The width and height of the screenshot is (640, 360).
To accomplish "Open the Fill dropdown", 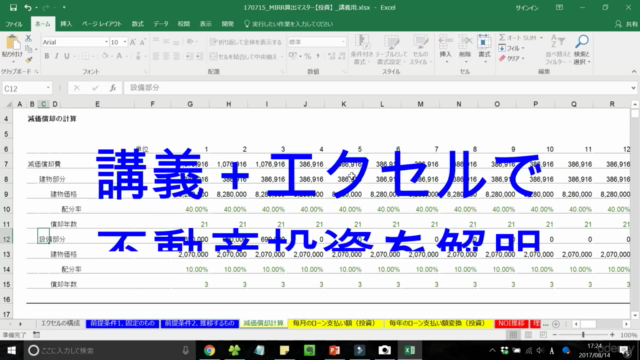I will [x=511, y=48].
